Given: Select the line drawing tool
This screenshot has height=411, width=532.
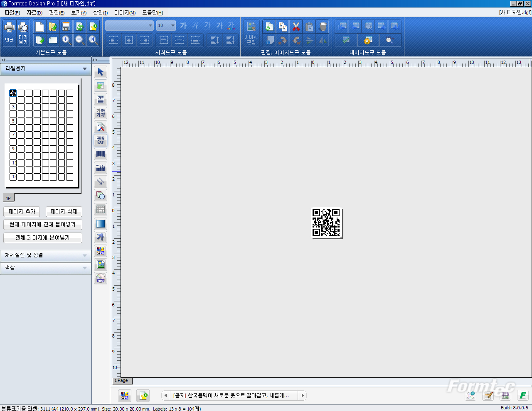Looking at the screenshot, I should pyautogui.click(x=101, y=181).
